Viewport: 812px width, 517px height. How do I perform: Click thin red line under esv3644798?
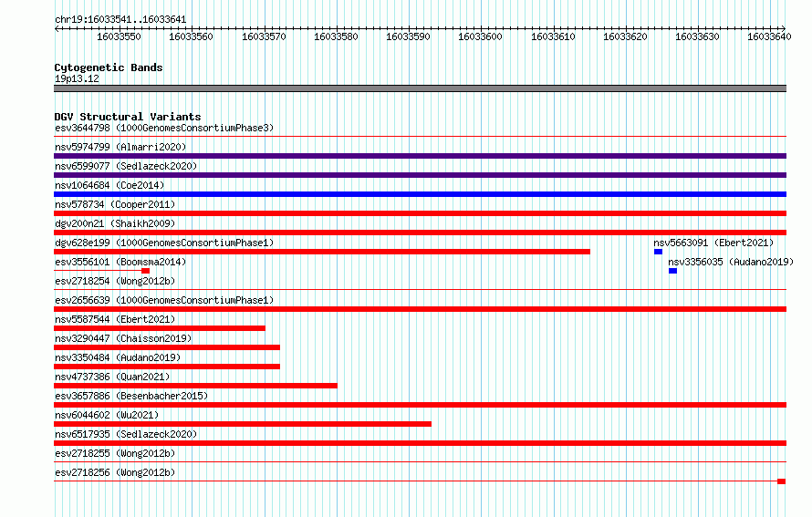pos(420,137)
